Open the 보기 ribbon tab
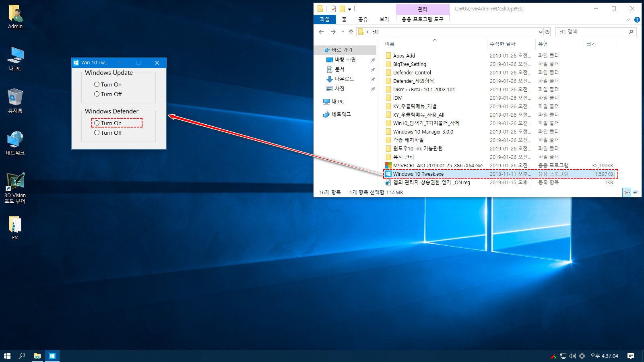Screen dimensions: 644x362 pyautogui.click(x=384, y=19)
